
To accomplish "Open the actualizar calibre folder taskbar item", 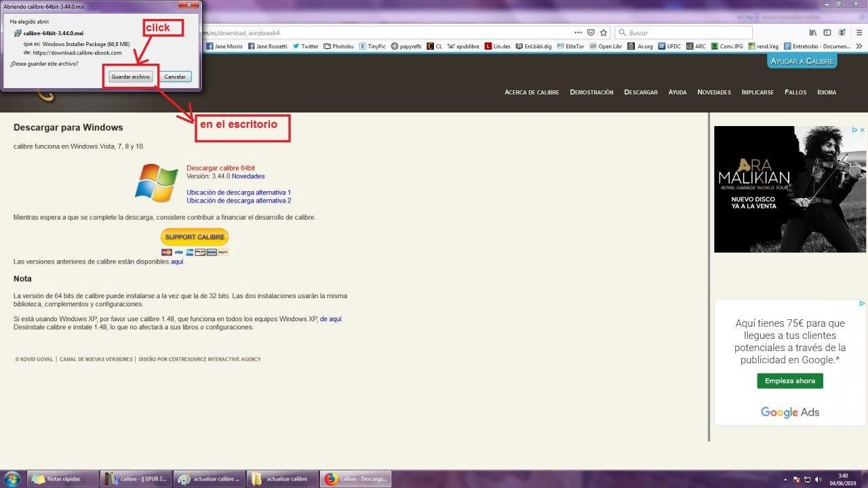I will 281,479.
